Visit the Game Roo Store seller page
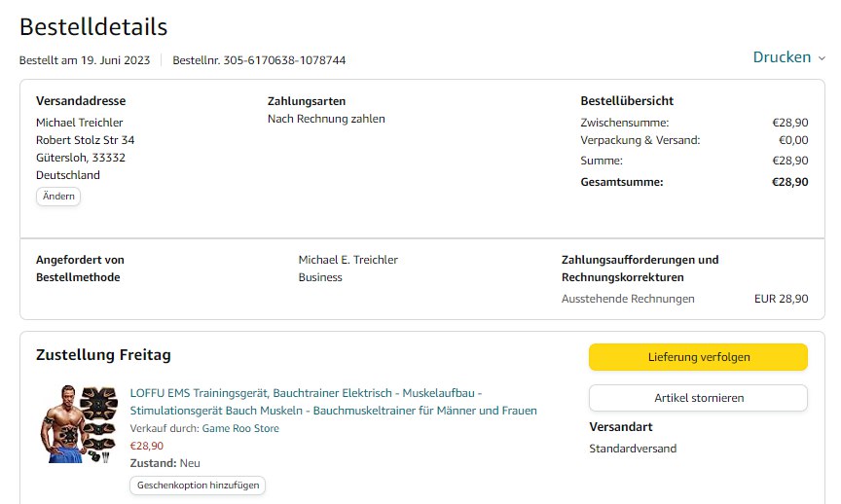 click(240, 428)
